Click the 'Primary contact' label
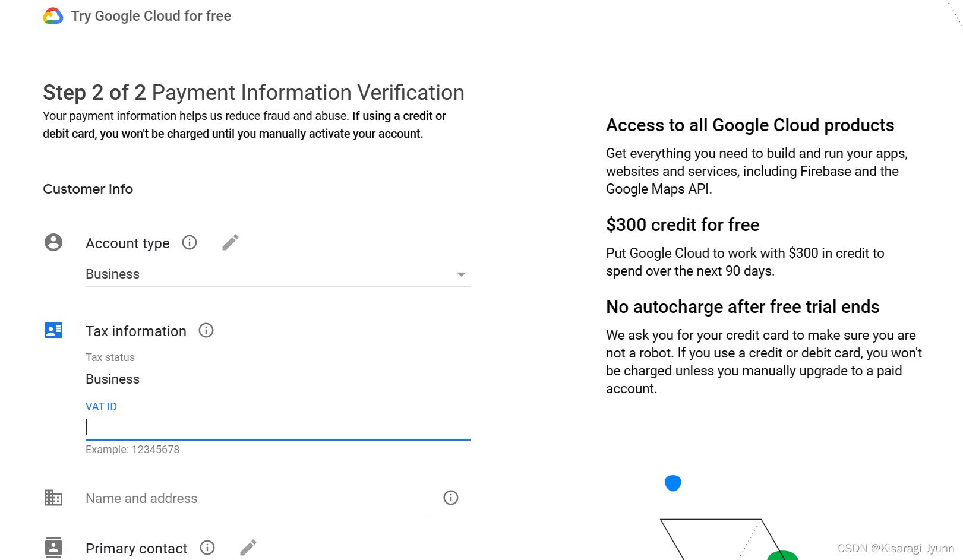The height and width of the screenshot is (560, 963). click(x=137, y=549)
